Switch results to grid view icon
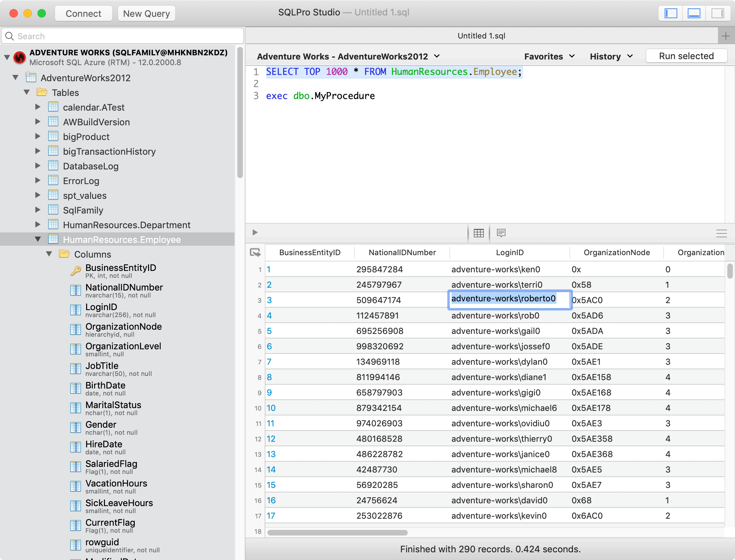The image size is (735, 560). pos(478,233)
